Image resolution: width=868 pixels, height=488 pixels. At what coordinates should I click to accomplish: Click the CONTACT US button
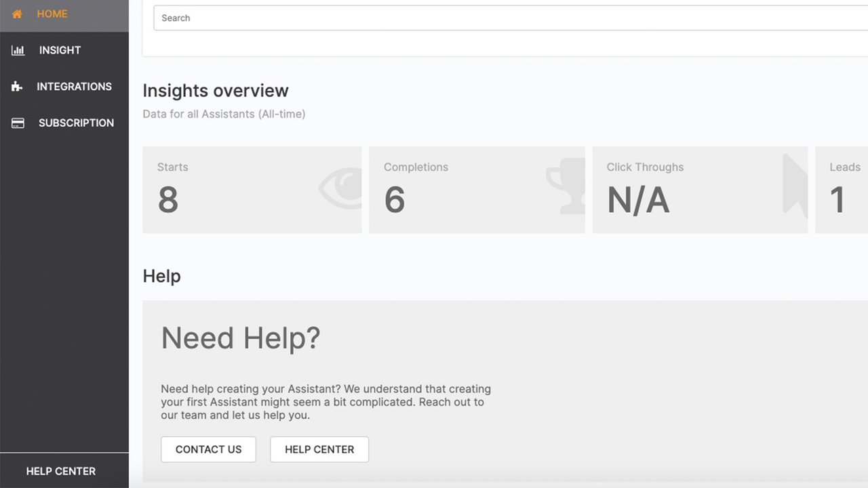click(208, 449)
